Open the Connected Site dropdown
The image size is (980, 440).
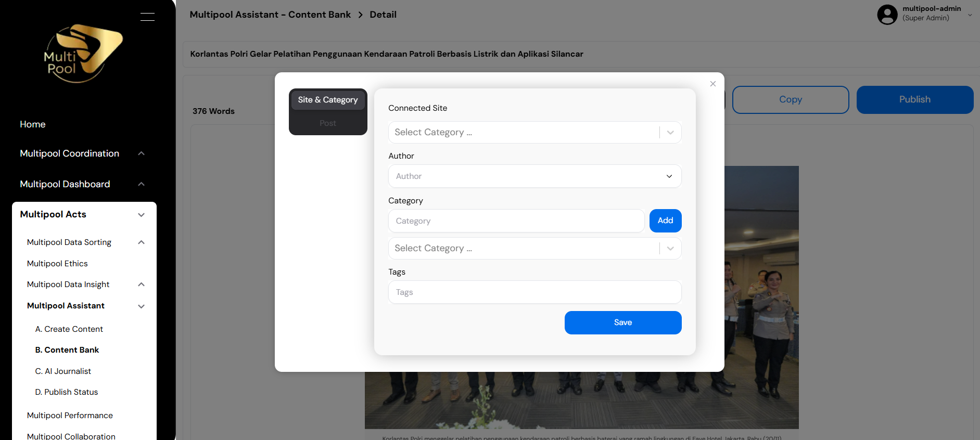click(534, 132)
